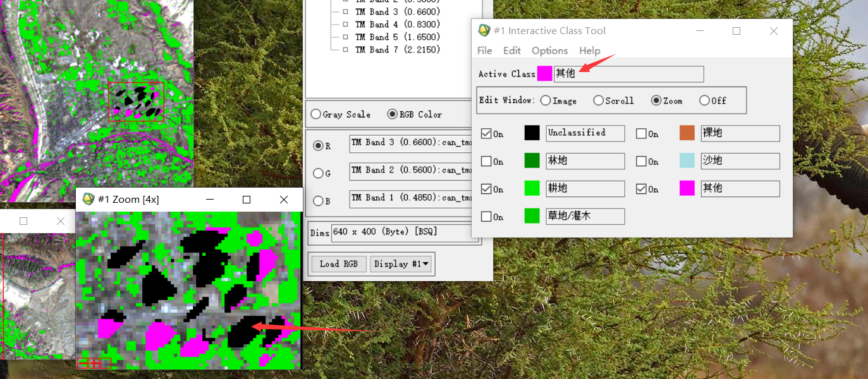Close the Interactive Class Tool window

[x=774, y=31]
